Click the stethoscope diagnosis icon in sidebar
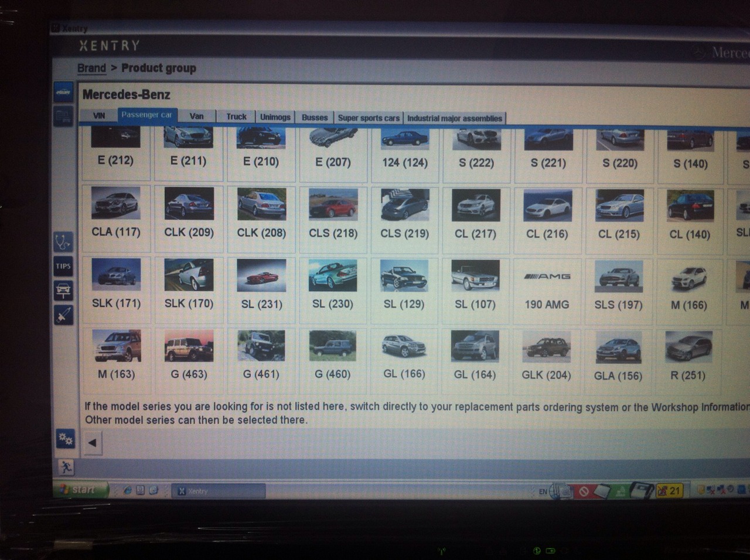 [63, 241]
